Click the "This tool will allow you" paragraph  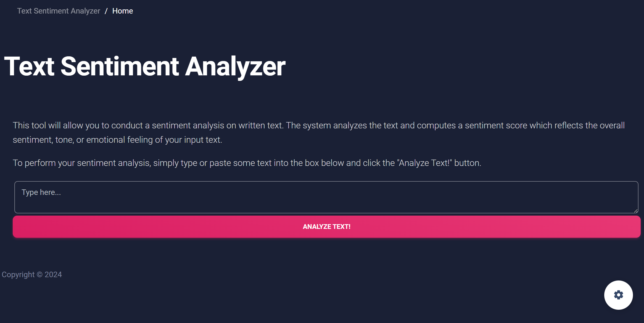pos(319,133)
